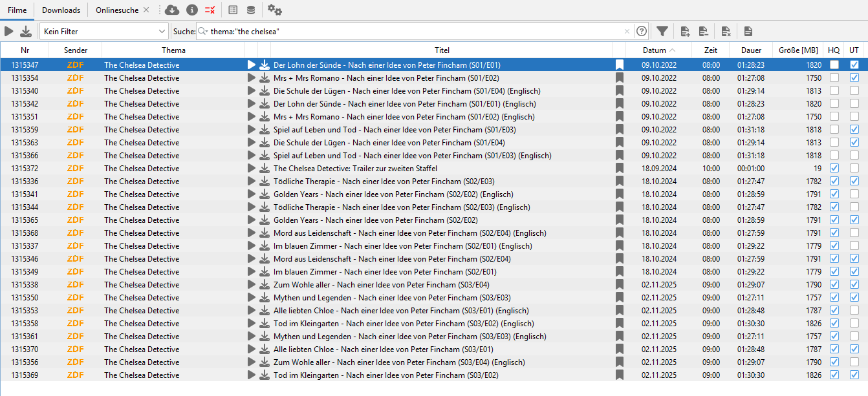Bookmark the film in row 1315347

[x=620, y=65]
